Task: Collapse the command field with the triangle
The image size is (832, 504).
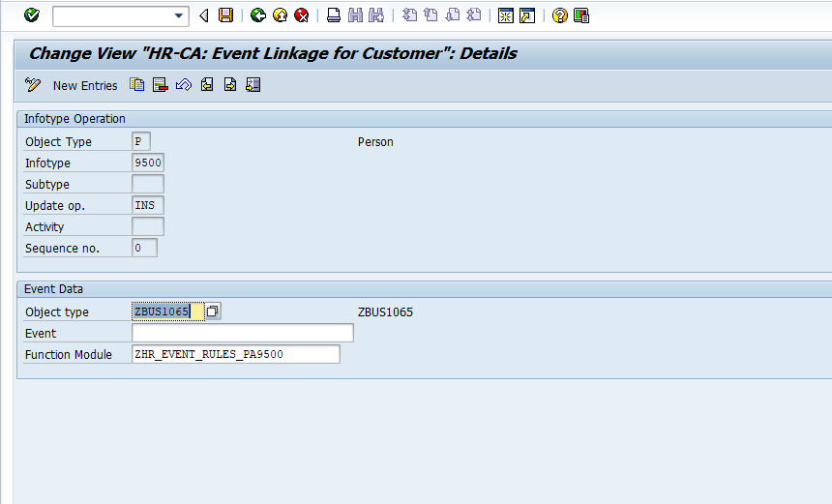Action: pyautogui.click(x=204, y=15)
